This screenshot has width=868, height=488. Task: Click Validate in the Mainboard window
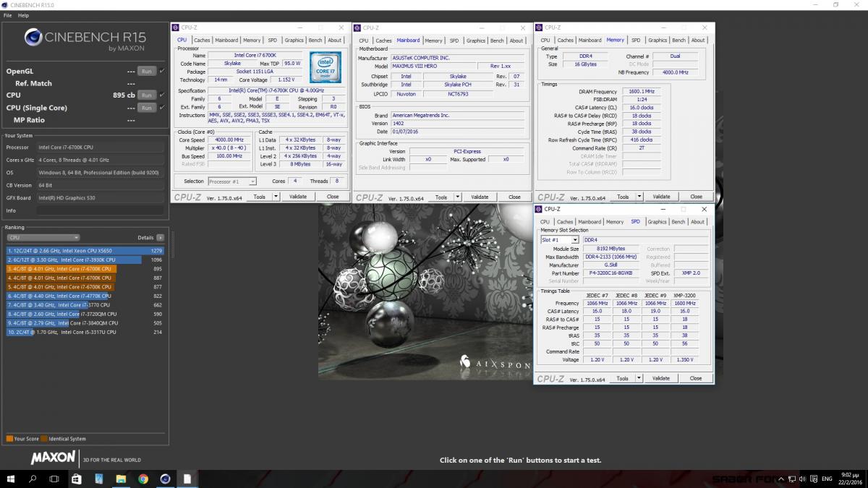(x=480, y=197)
